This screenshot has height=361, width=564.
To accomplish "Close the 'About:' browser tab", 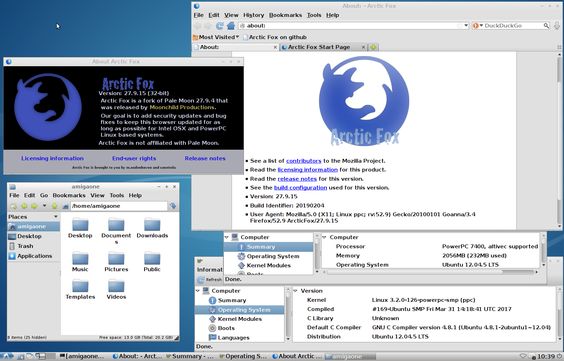I will (x=276, y=47).
